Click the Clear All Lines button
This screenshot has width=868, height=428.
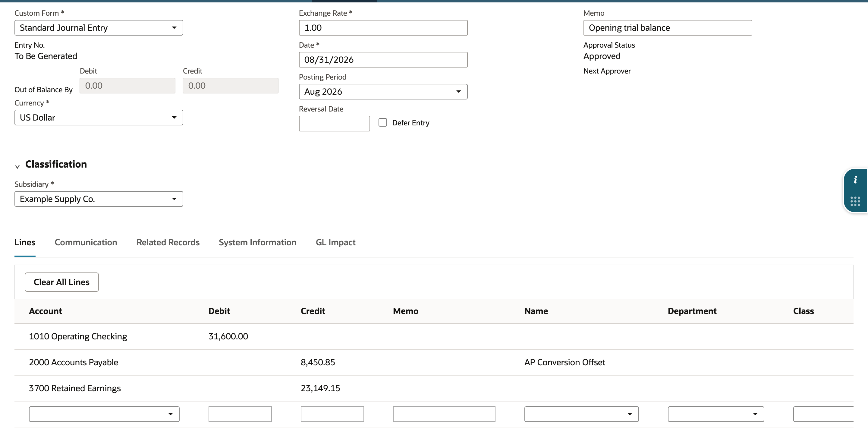point(62,282)
